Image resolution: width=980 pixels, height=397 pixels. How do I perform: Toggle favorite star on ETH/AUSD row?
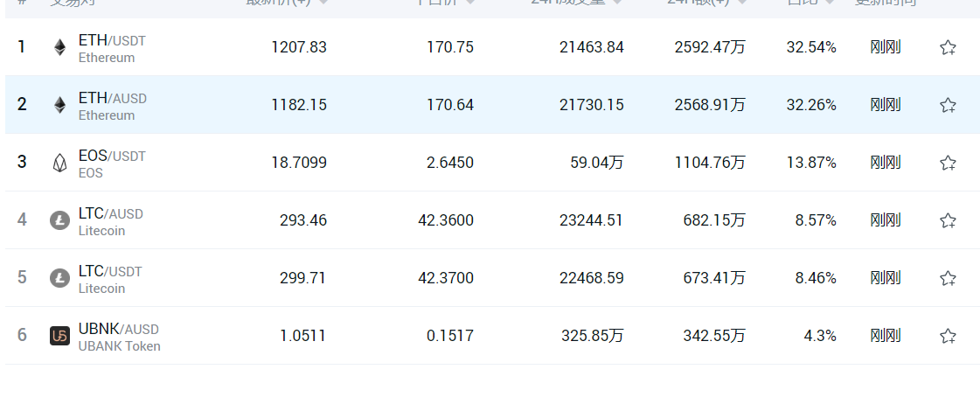948,105
